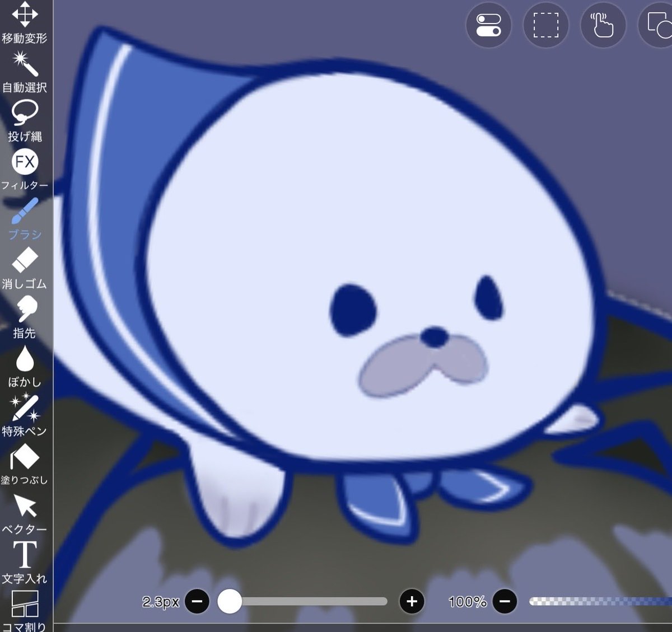
Task: Select the Eraser (消しゴム) tool
Action: tap(25, 268)
